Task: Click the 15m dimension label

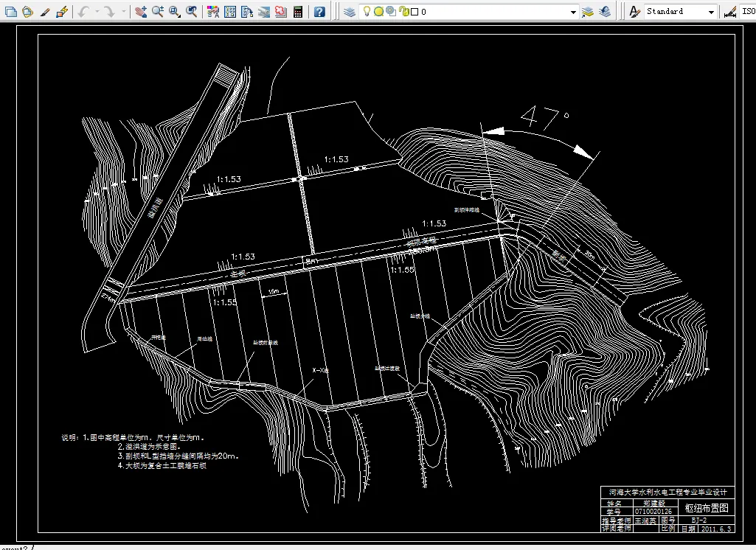Action: 274,291
